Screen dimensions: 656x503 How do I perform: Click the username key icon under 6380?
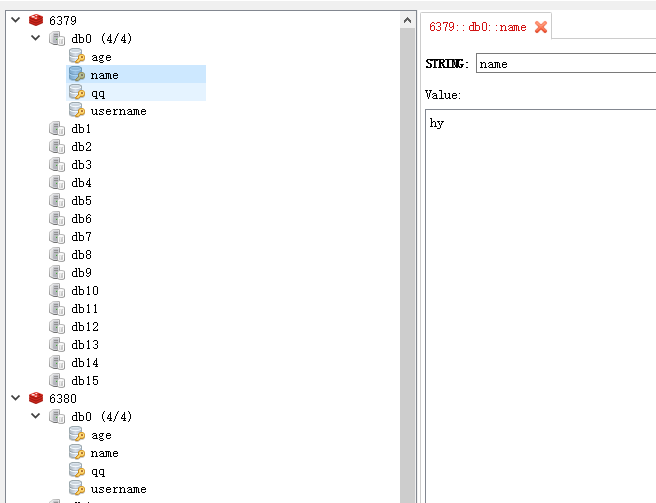point(77,488)
